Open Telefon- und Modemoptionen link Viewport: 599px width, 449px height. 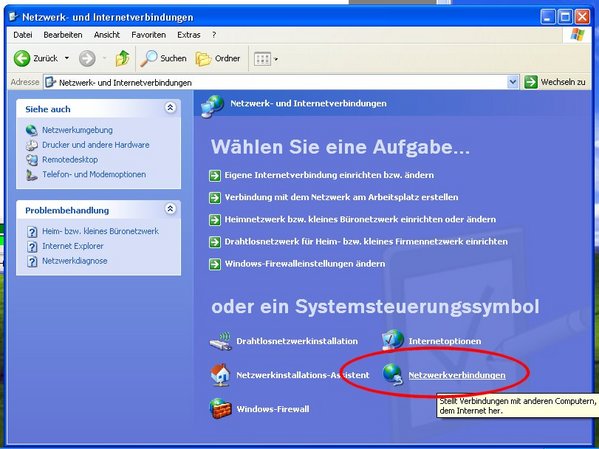point(94,174)
